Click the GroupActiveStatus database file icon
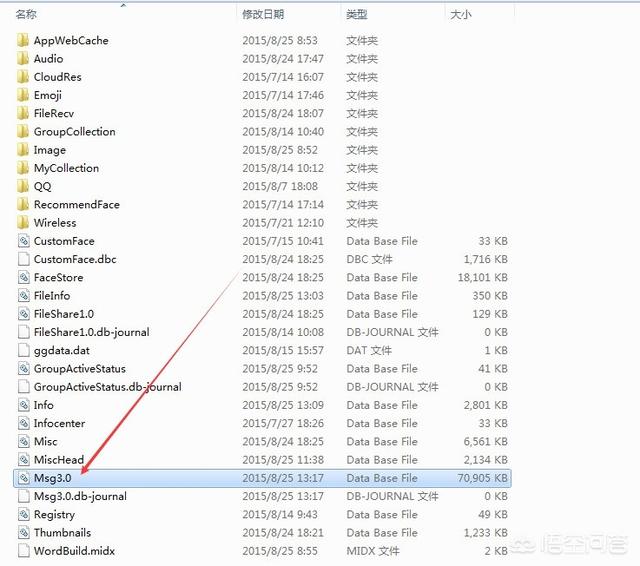This screenshot has width=640, height=566. coord(24,368)
